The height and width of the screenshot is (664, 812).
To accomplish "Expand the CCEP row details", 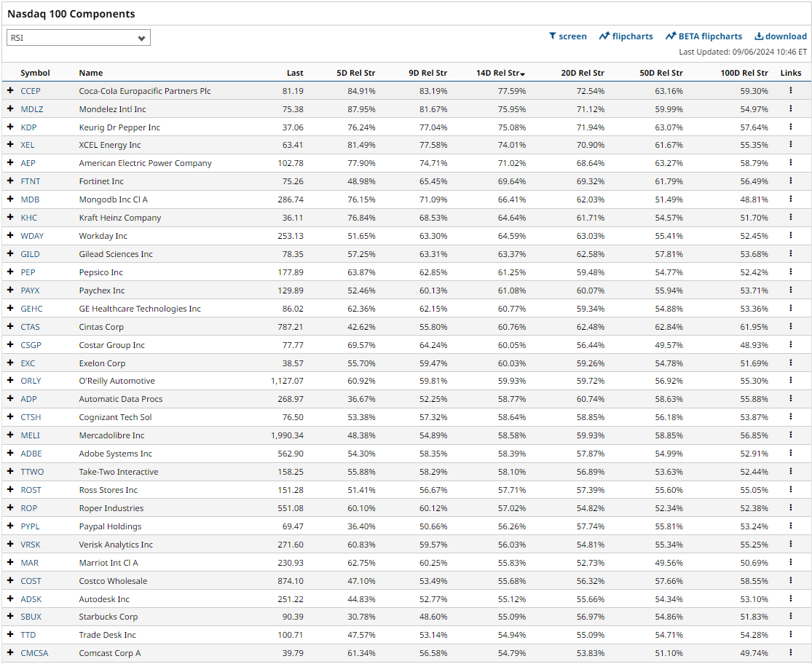I will (x=10, y=90).
